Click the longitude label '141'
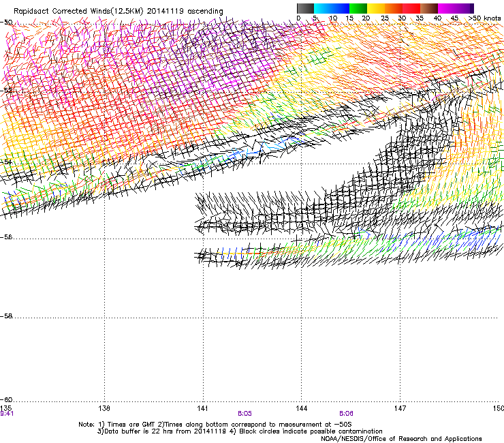The image size is (504, 443). point(202,408)
